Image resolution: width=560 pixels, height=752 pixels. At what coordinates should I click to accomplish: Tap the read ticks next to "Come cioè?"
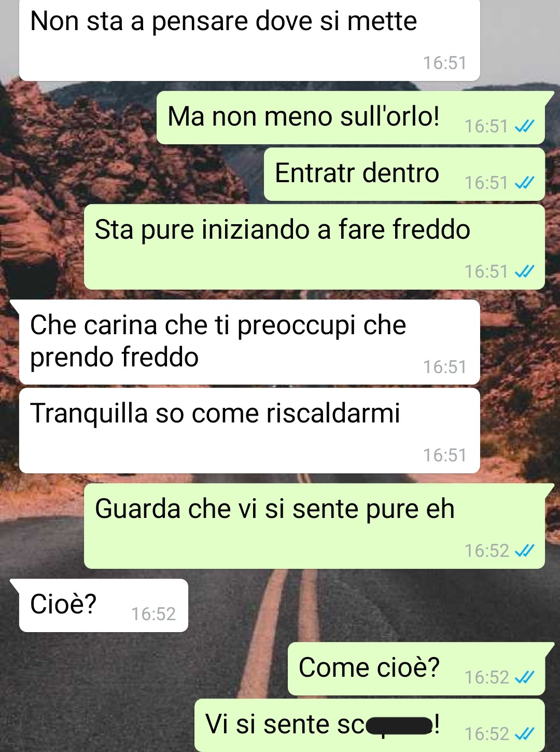click(524, 677)
